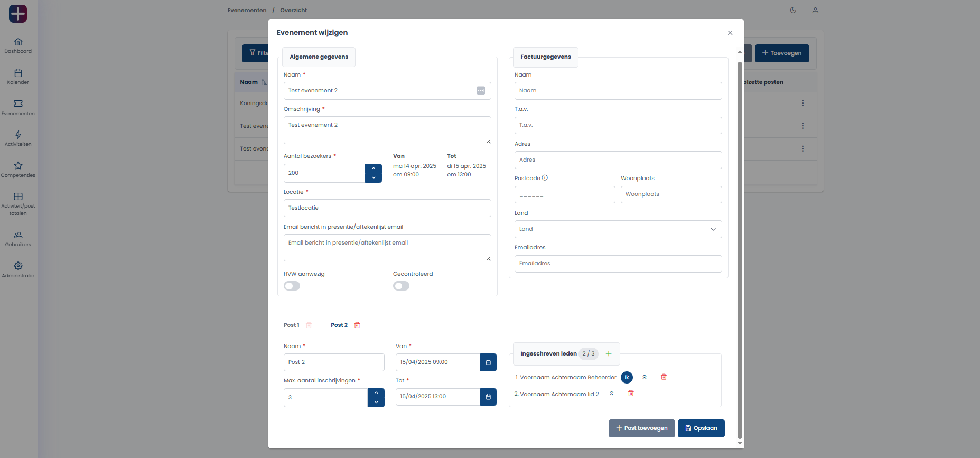The height and width of the screenshot is (458, 980).
Task: Enable the Gecontroleerd switch
Action: [402, 286]
